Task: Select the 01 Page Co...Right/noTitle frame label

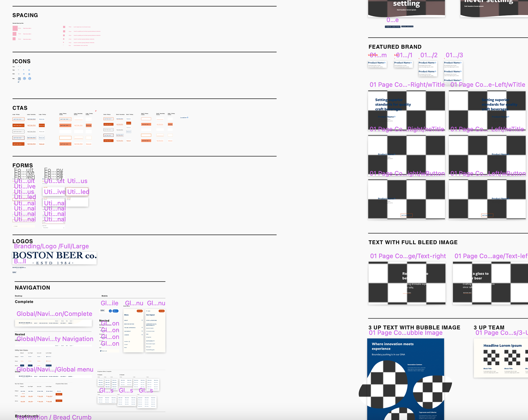Action: 407,129
